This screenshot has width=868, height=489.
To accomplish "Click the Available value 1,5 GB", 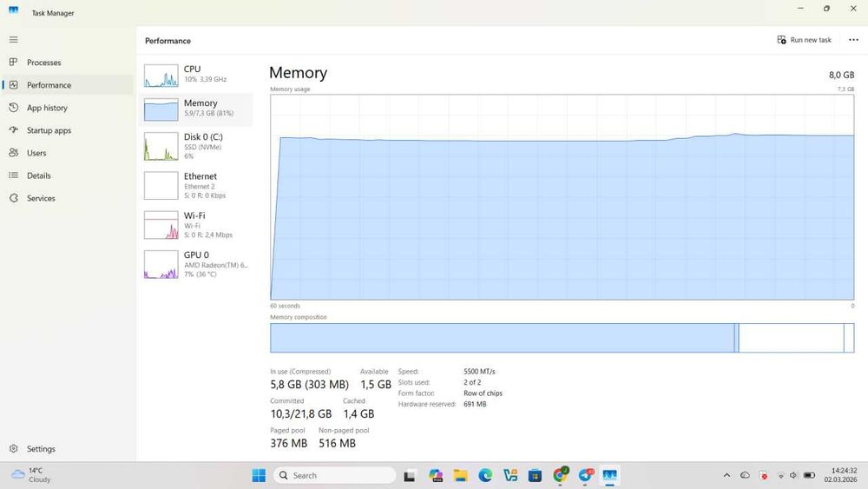I will 376,384.
